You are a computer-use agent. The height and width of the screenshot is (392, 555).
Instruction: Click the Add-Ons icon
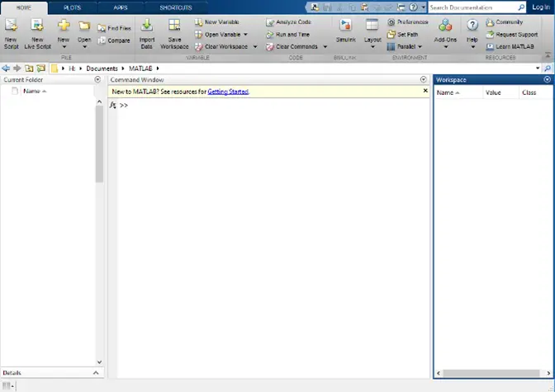tap(445, 26)
